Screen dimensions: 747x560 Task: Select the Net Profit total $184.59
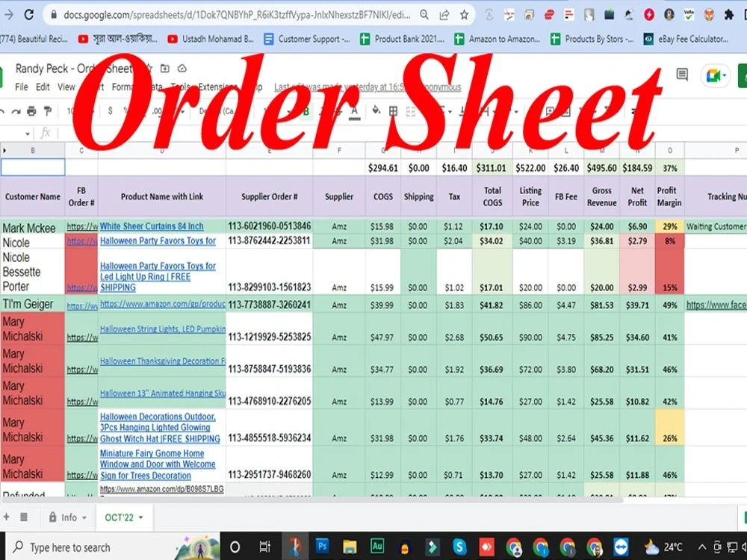pyautogui.click(x=637, y=167)
